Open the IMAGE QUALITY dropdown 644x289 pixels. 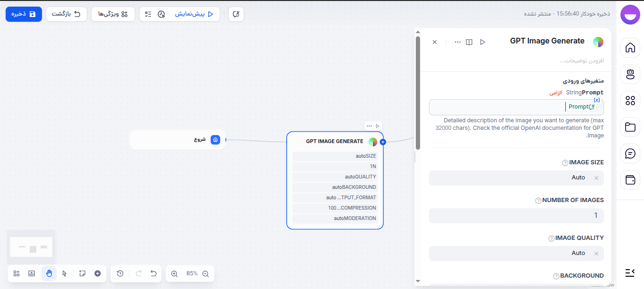coord(516,253)
